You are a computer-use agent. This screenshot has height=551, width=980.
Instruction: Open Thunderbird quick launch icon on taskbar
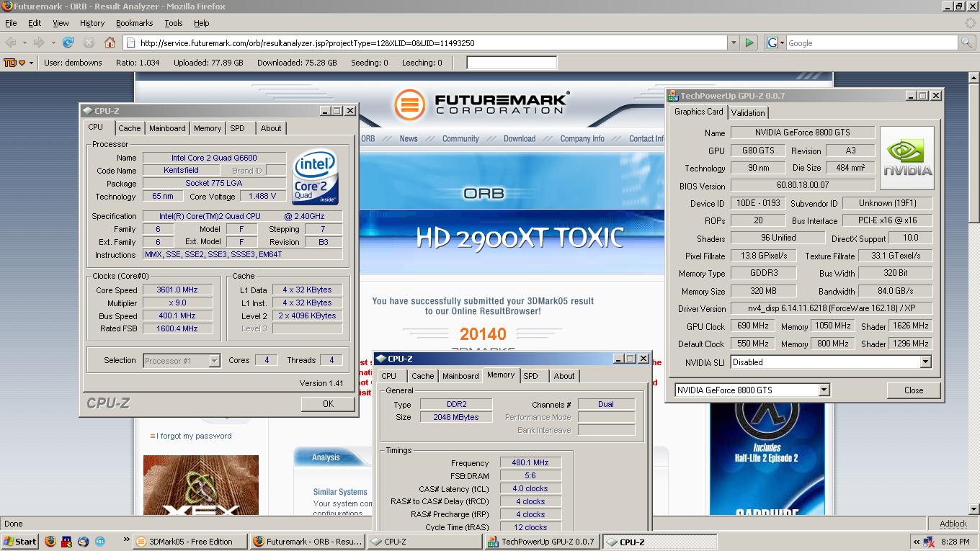[83, 542]
